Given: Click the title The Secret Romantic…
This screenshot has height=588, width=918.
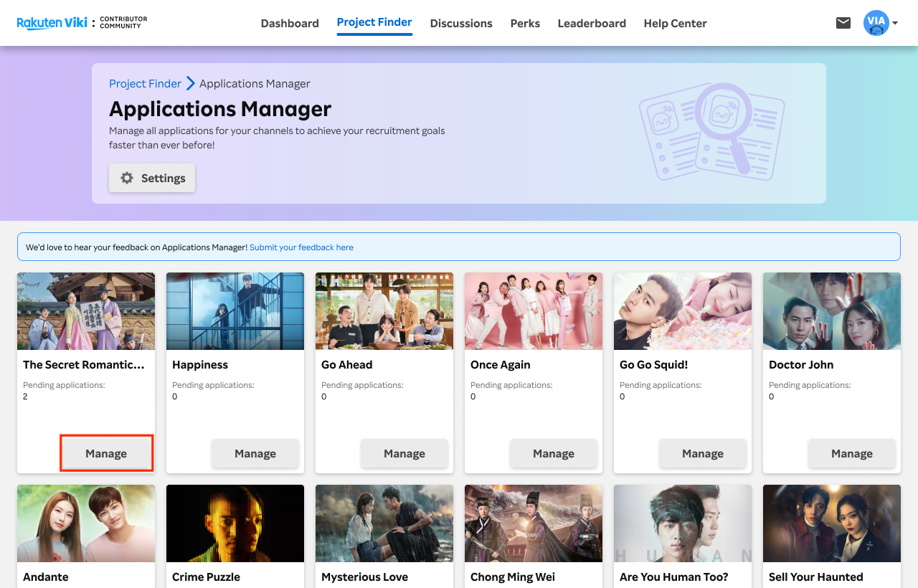Looking at the screenshot, I should (84, 364).
